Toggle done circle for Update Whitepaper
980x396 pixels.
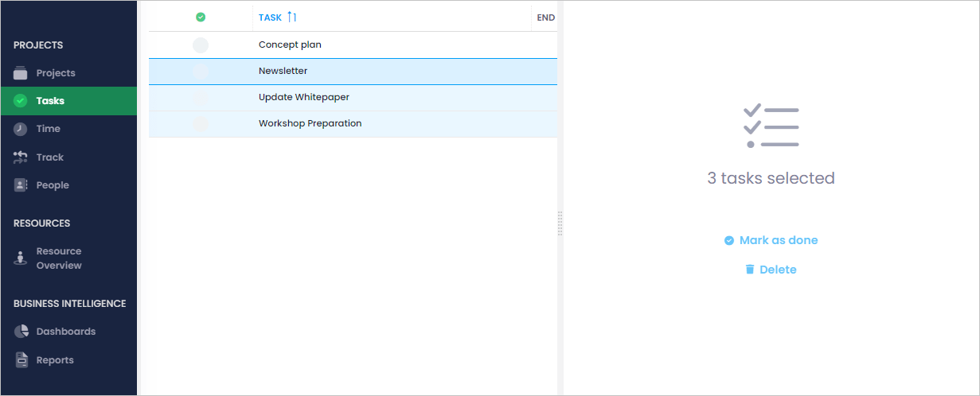click(201, 98)
